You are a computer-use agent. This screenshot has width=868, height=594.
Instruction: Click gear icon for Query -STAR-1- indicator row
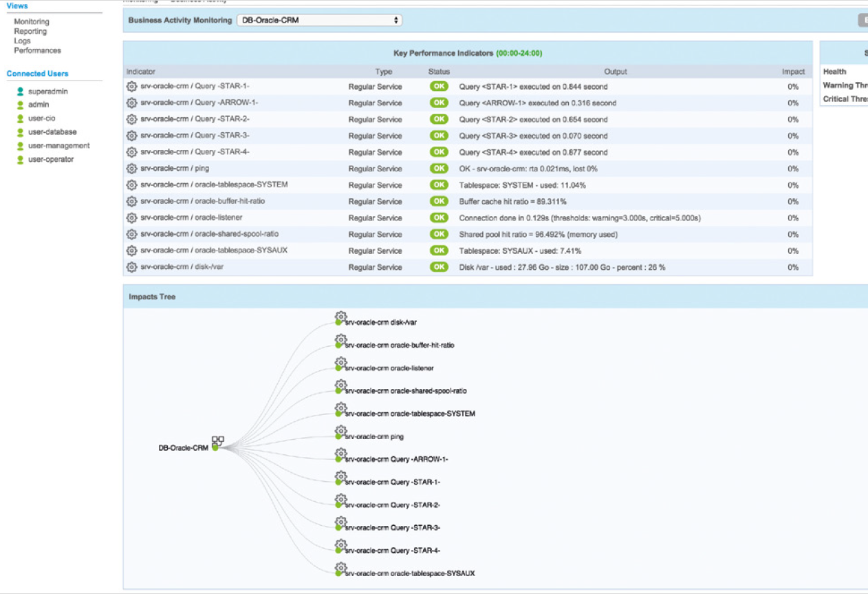131,87
